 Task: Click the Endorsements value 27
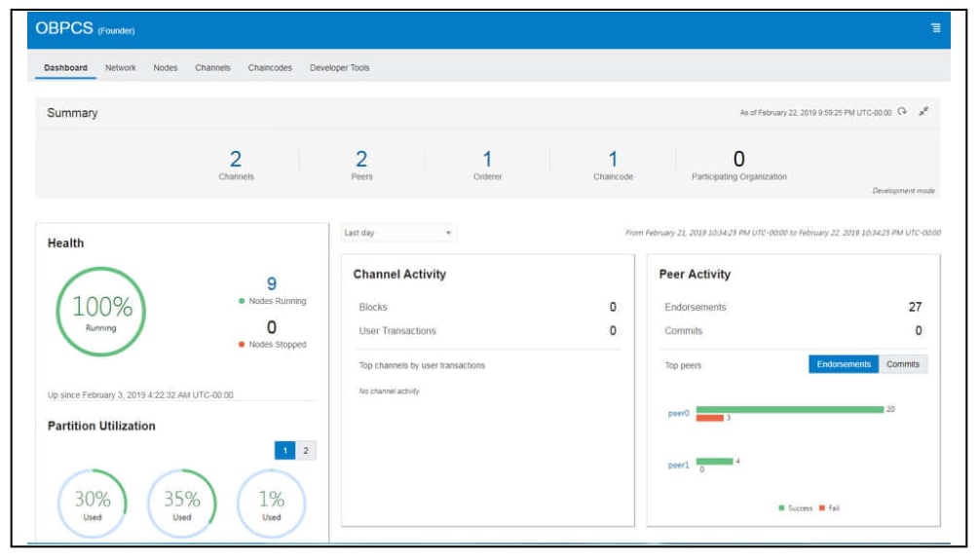915,307
